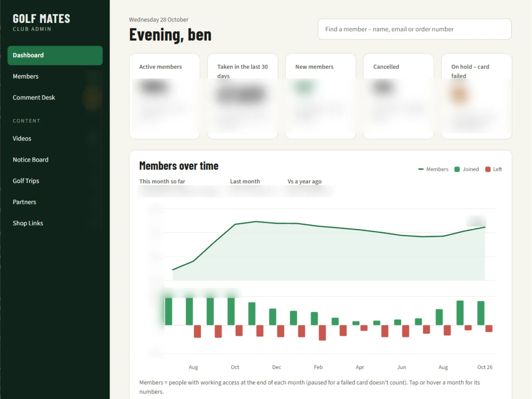532x399 pixels.
Task: Click the 'Wednesday 28 October' date text
Action: click(x=159, y=20)
